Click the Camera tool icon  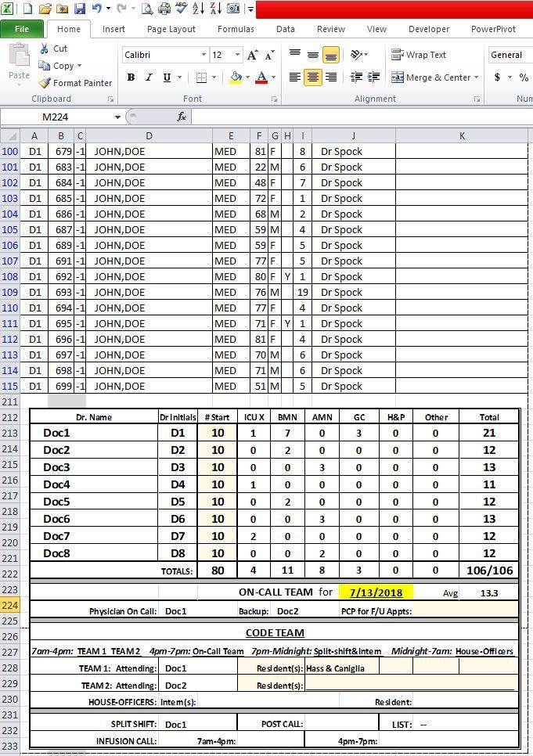pos(233,8)
